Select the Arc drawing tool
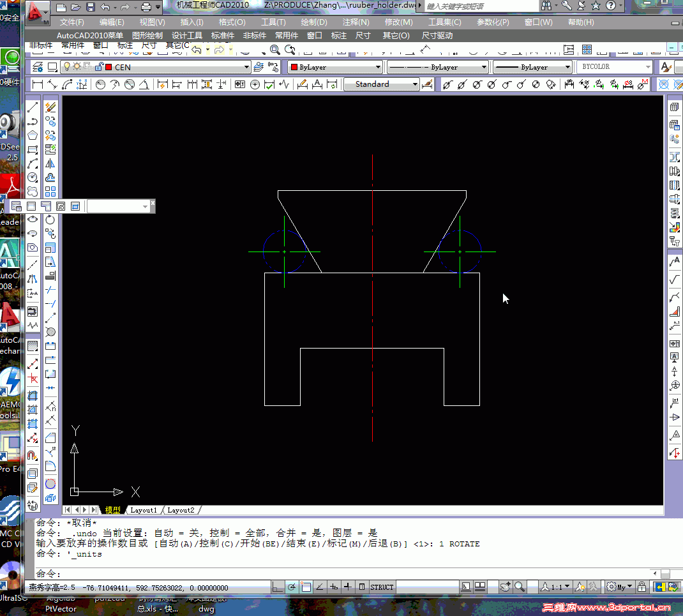The width and height of the screenshot is (683, 616). coord(33,164)
